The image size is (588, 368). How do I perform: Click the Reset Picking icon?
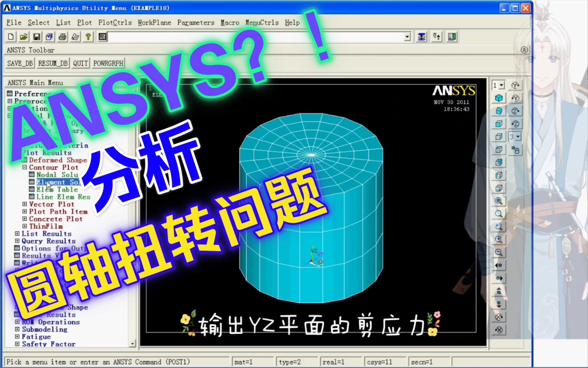[437, 37]
